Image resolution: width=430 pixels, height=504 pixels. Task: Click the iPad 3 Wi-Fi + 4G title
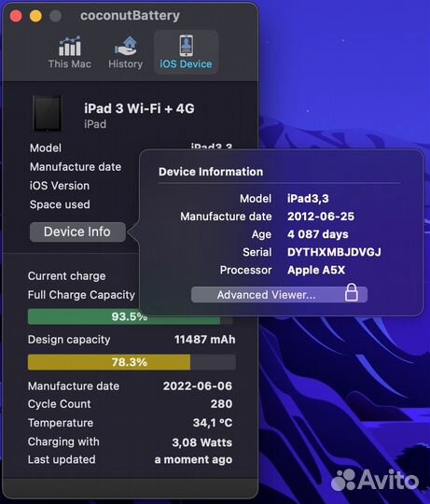(139, 108)
